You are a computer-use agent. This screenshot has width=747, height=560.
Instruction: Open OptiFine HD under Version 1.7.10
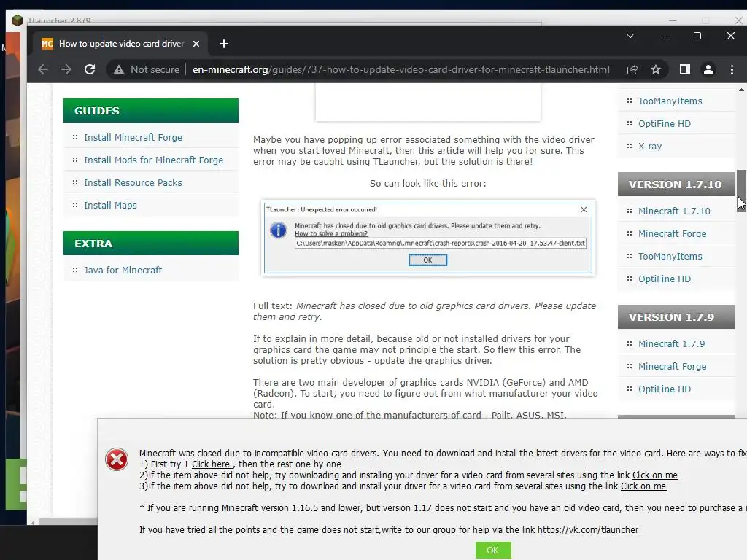(664, 279)
